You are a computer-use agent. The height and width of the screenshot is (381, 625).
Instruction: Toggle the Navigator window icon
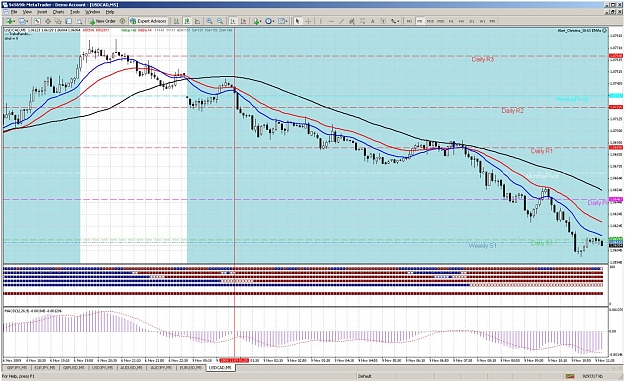click(58, 21)
